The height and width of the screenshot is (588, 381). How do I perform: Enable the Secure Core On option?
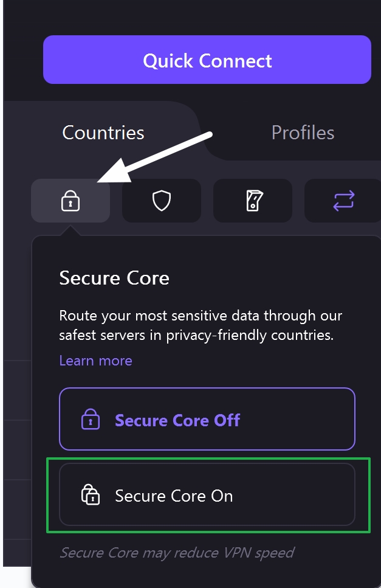[x=207, y=495]
